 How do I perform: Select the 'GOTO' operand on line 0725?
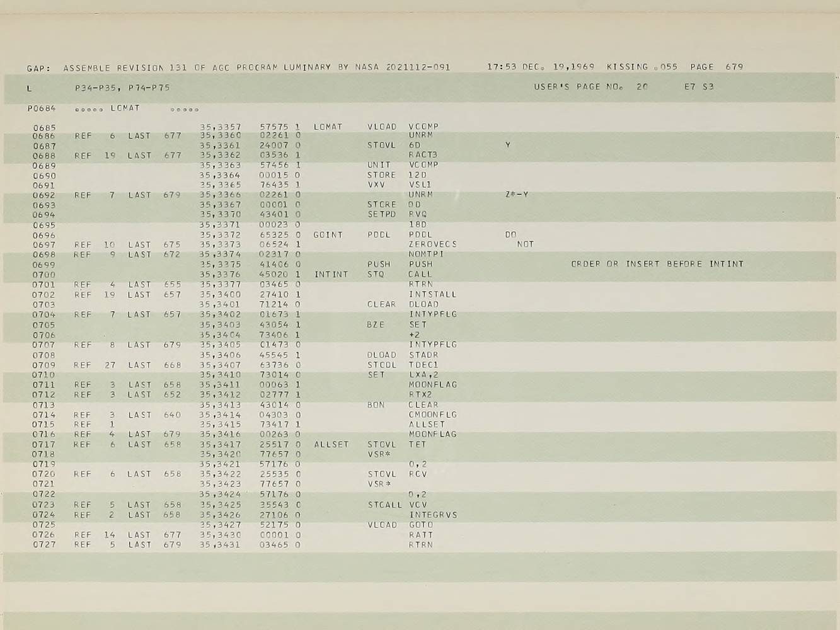click(420, 525)
